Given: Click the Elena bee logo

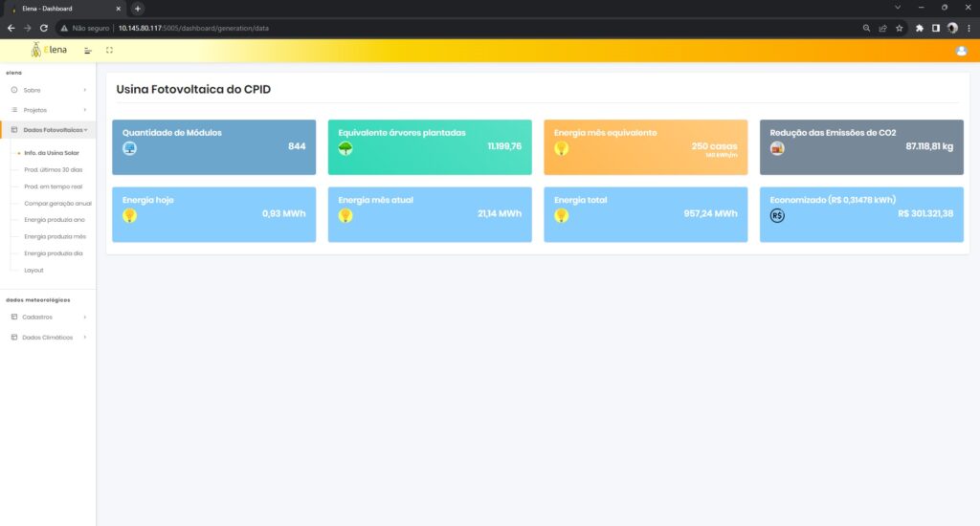Looking at the screenshot, I should click(x=48, y=50).
